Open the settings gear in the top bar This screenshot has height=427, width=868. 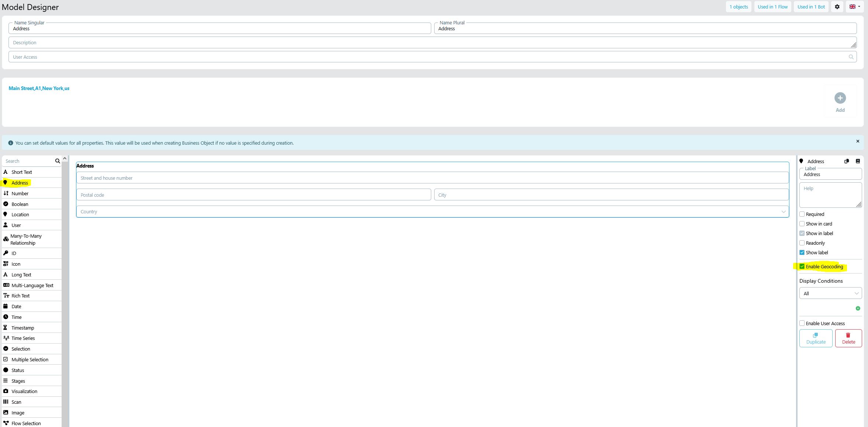(837, 6)
